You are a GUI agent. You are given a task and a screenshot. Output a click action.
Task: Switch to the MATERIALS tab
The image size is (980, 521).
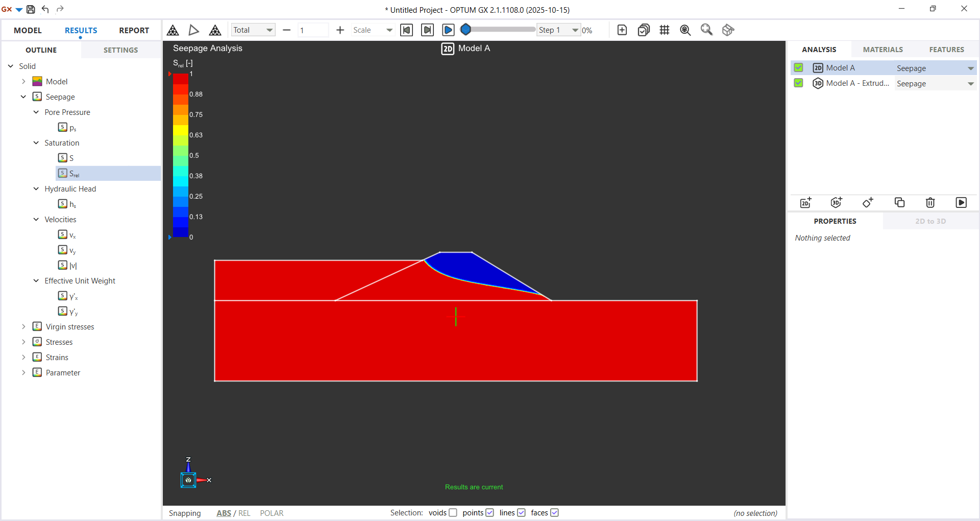pos(883,49)
